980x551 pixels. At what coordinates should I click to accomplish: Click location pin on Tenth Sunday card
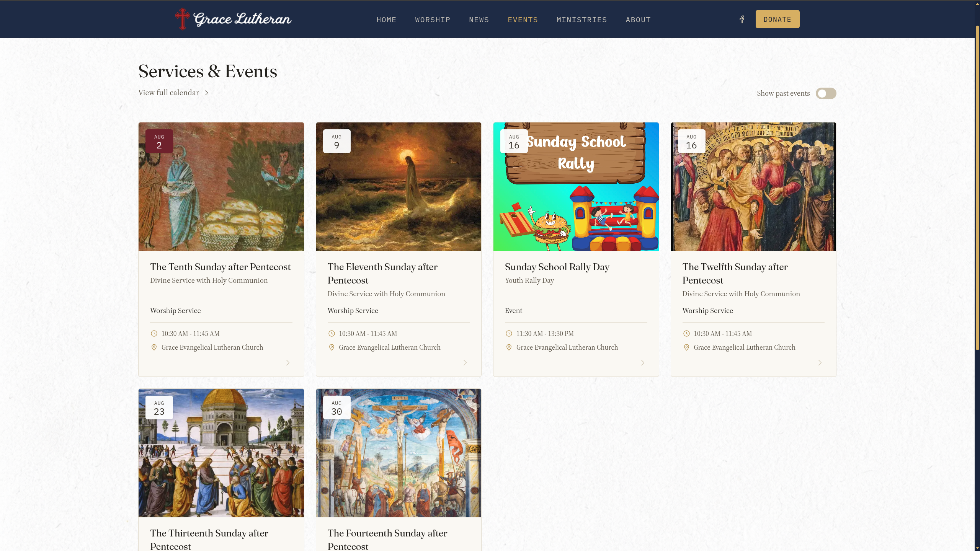(x=154, y=347)
